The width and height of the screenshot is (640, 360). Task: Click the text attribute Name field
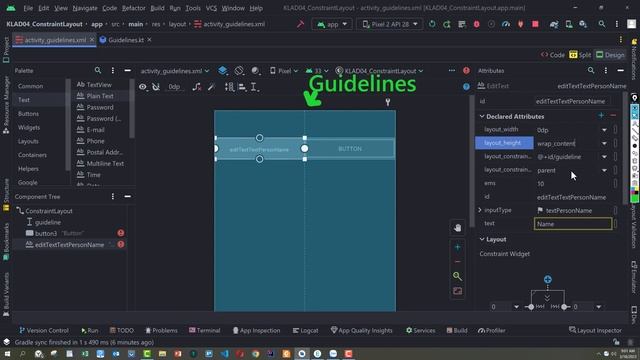(573, 224)
